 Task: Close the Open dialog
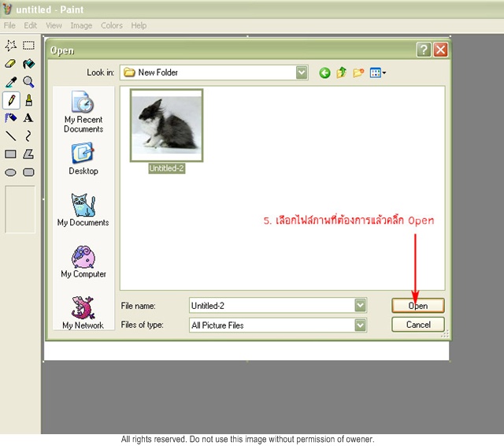(x=440, y=50)
